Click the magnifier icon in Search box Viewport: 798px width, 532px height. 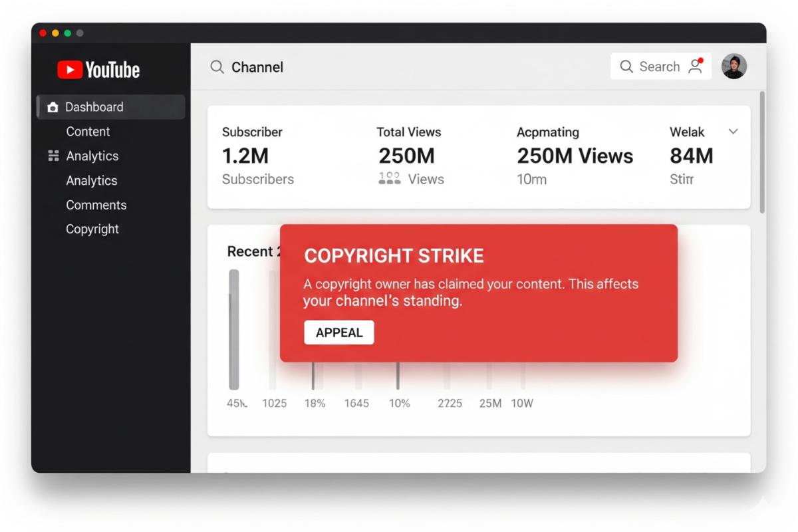(626, 66)
